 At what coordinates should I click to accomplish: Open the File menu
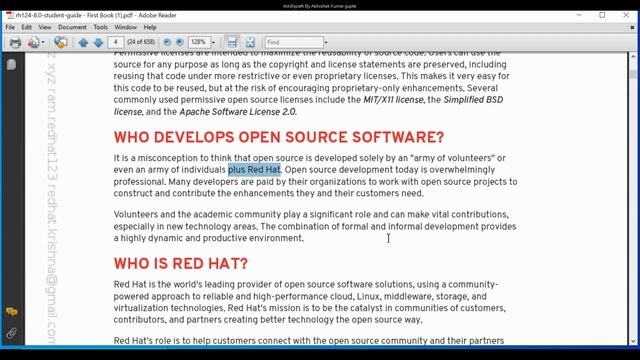pyautogui.click(x=10, y=27)
